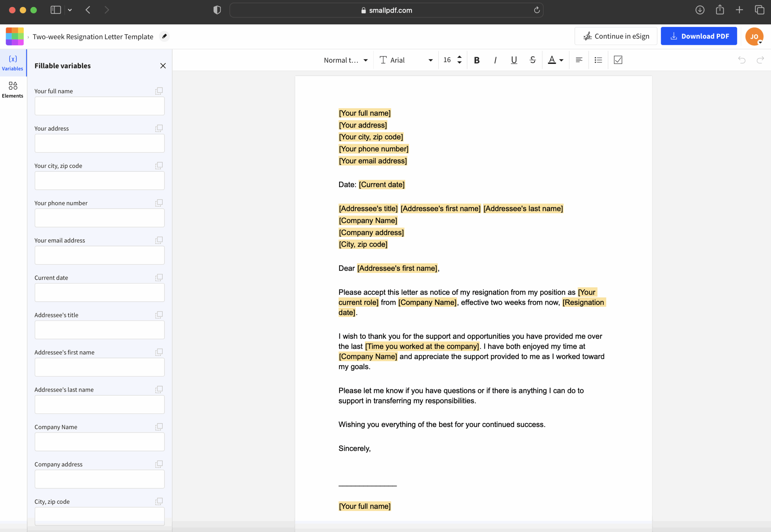Image resolution: width=771 pixels, height=532 pixels.
Task: Edit the document title with pencil icon
Action: pos(164,36)
